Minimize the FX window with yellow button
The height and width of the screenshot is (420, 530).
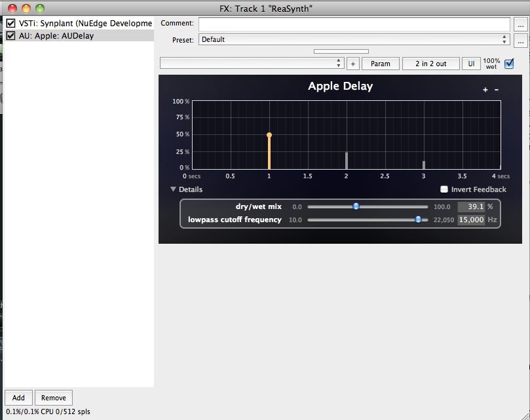pyautogui.click(x=26, y=8)
